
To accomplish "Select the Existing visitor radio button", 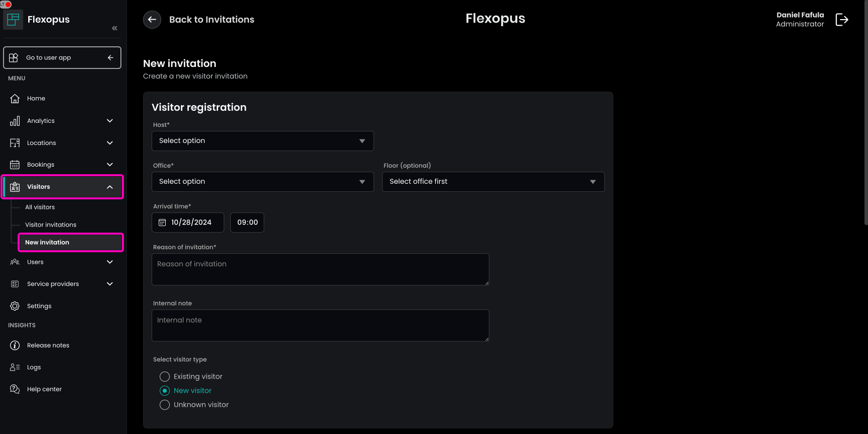I will [x=165, y=377].
